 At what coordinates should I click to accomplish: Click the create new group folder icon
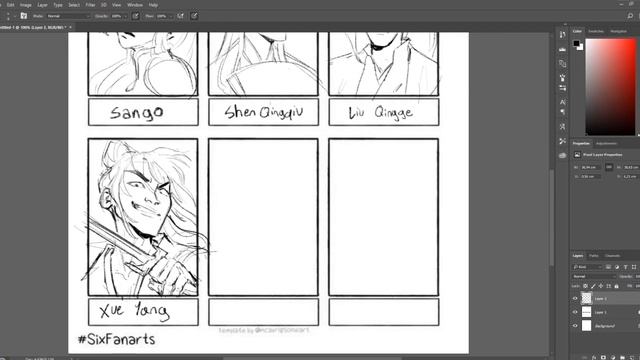[622, 357]
